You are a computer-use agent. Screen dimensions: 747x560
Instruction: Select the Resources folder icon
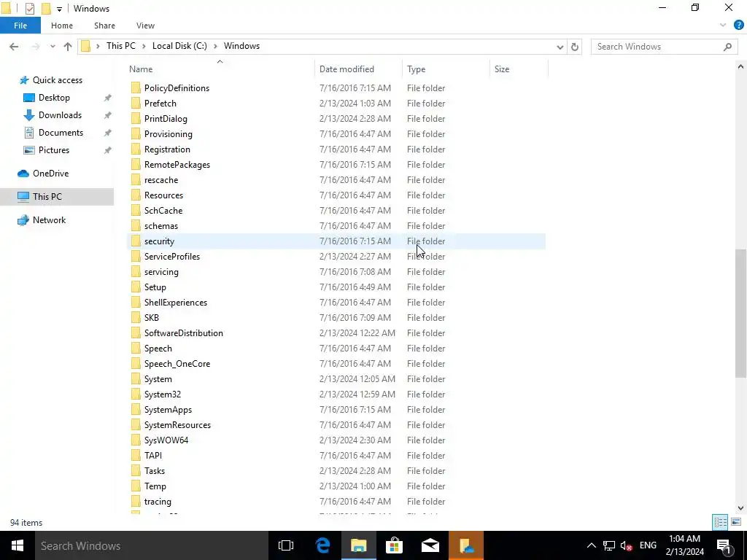pos(136,195)
